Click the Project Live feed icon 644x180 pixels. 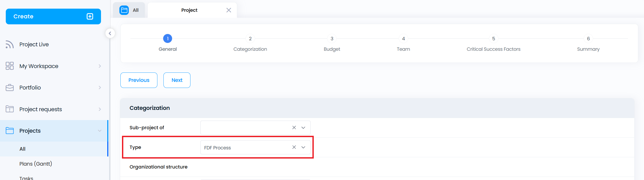click(10, 44)
